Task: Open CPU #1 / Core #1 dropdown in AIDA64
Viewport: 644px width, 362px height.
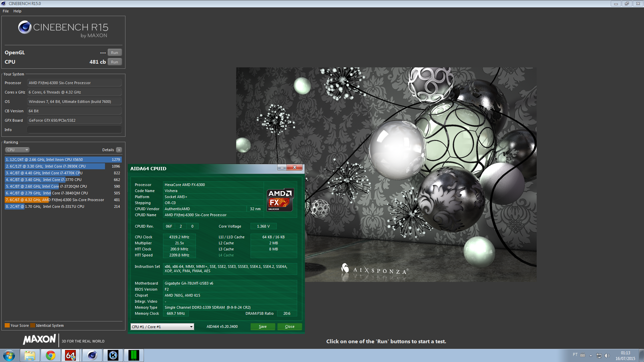Action: [x=162, y=327]
